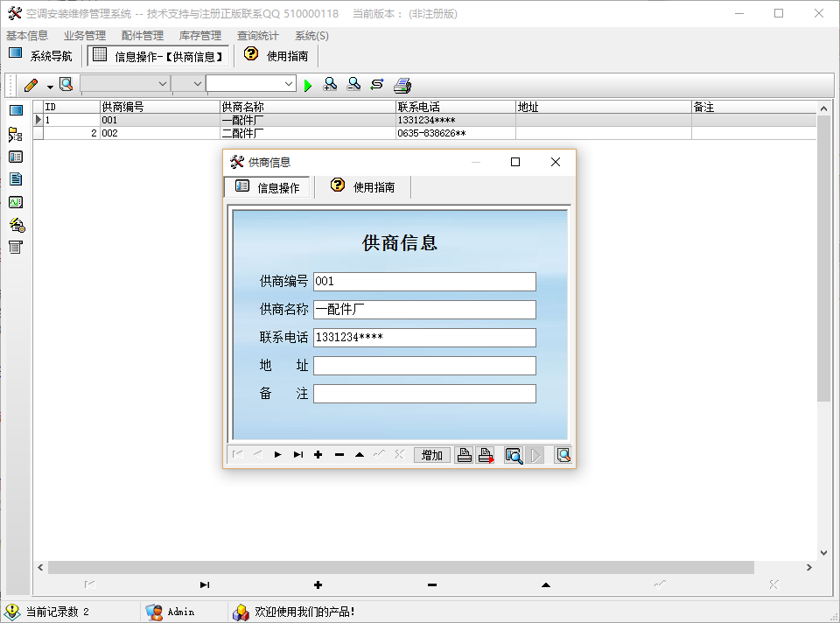Click the minus delete record button in dialog
Viewport: 840px width, 623px height.
tap(339, 455)
